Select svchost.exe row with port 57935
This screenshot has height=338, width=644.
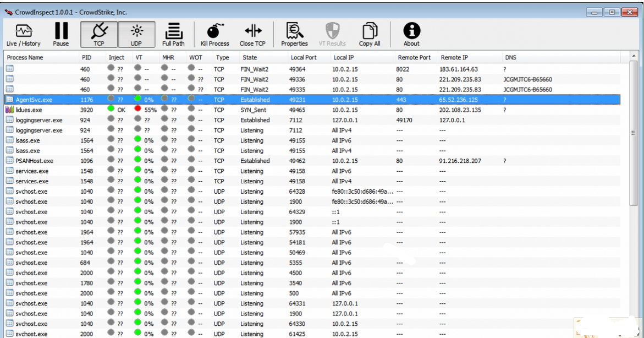(x=312, y=232)
